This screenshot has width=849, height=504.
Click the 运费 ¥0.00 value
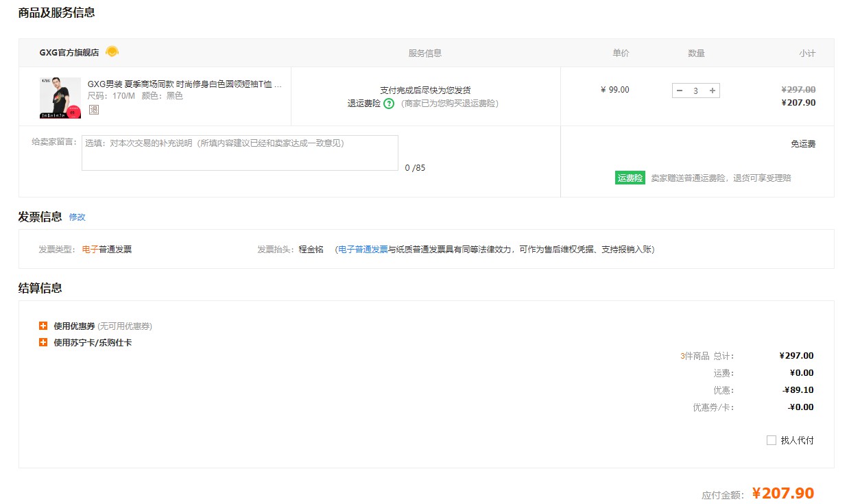coord(802,373)
